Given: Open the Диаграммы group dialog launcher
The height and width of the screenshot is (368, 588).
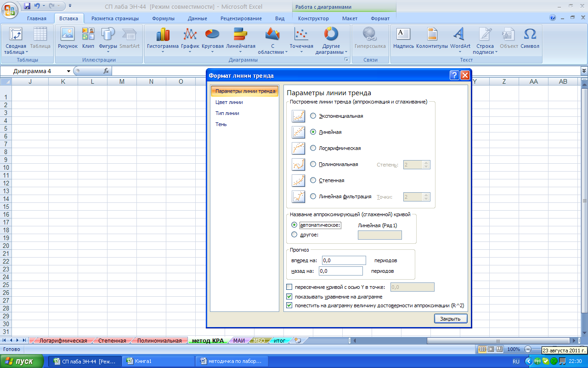Looking at the screenshot, I should 346,60.
